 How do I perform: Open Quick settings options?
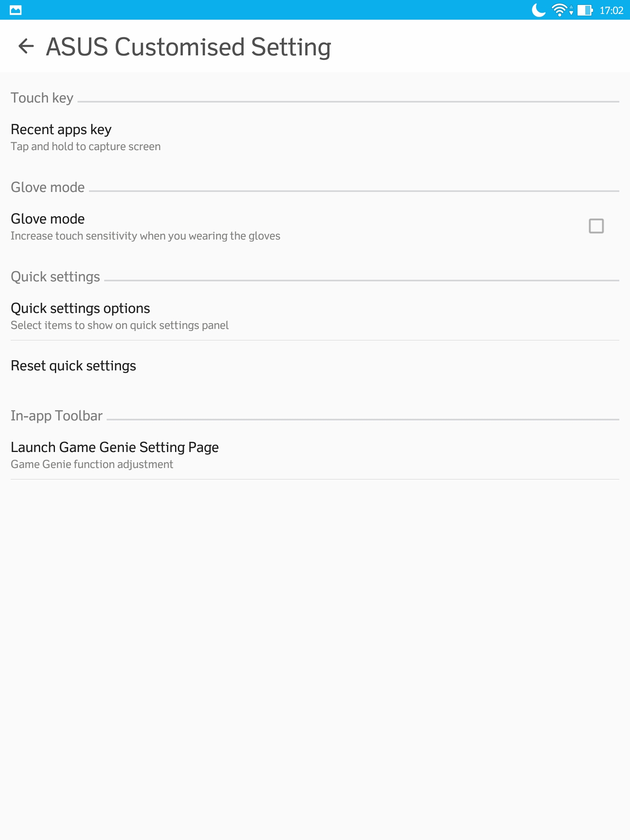point(315,316)
